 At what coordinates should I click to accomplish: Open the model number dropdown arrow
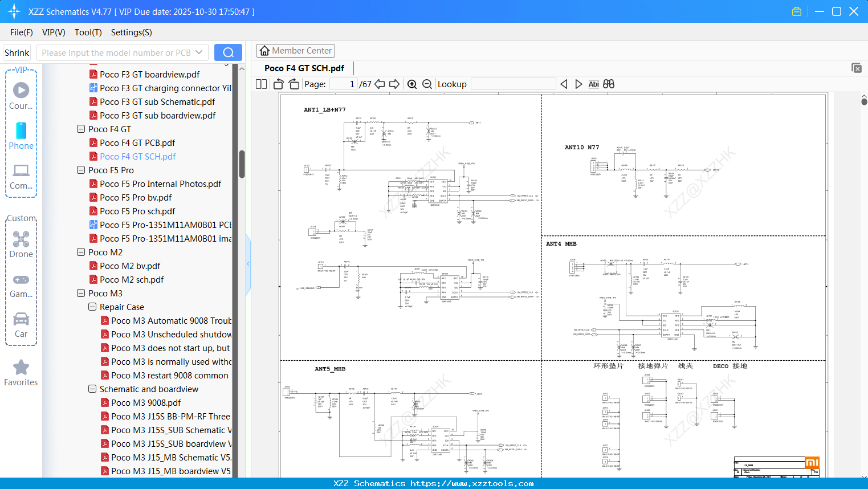coord(199,52)
